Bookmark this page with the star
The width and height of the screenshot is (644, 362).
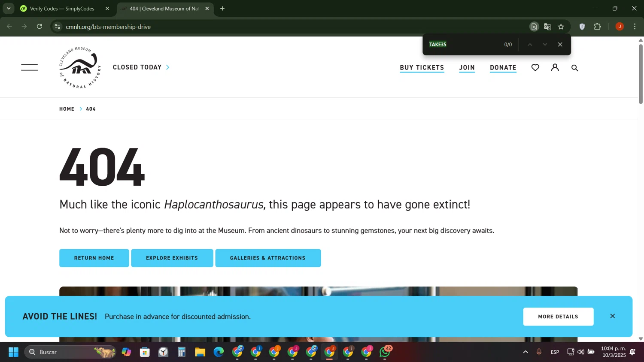[x=561, y=27]
